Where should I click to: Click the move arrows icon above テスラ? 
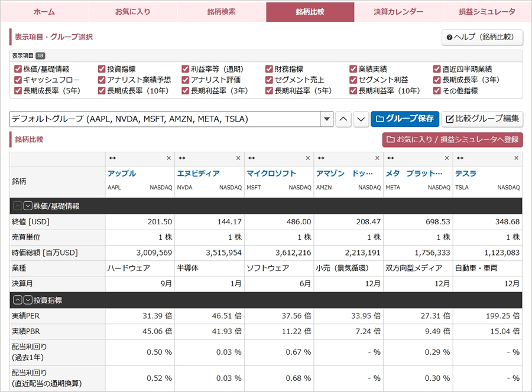(460, 158)
